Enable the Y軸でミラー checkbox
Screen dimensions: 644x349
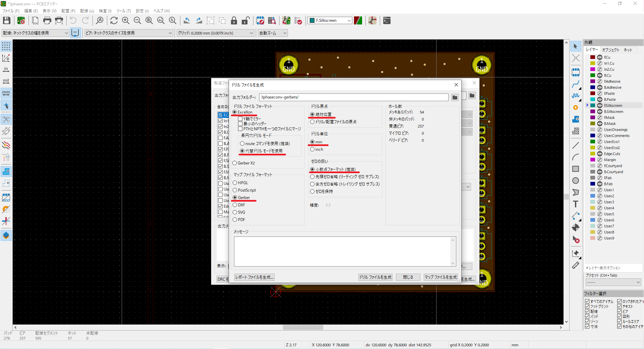240,119
